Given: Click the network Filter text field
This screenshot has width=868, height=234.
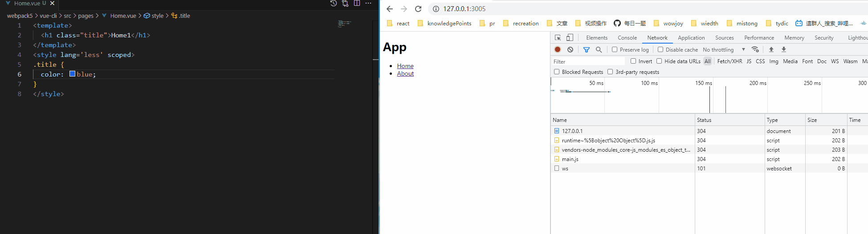Looking at the screenshot, I should click(588, 61).
